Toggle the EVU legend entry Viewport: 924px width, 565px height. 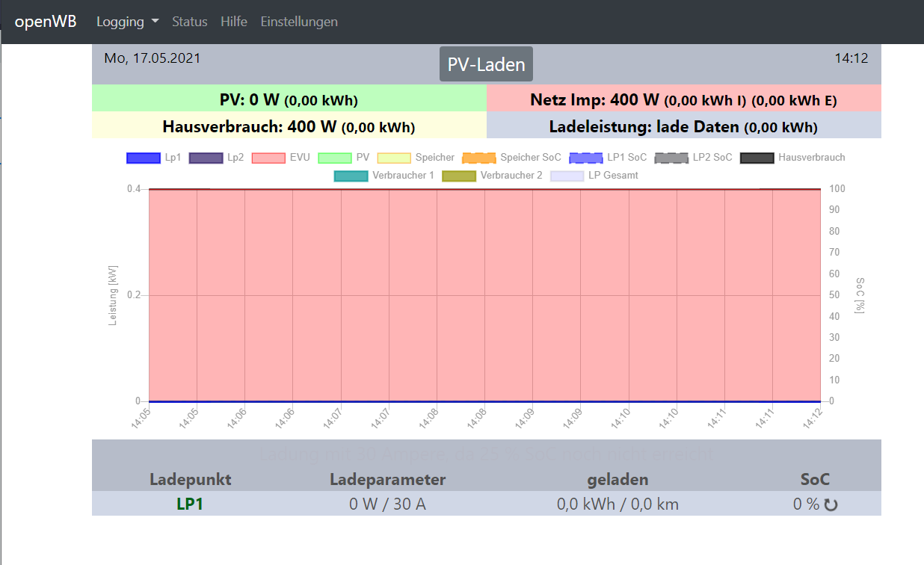pos(280,158)
